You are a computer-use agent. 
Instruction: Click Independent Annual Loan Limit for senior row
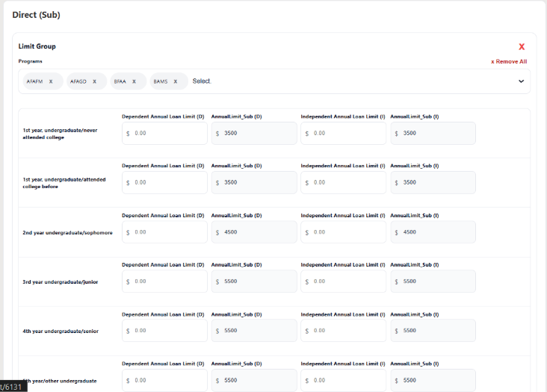(x=343, y=330)
